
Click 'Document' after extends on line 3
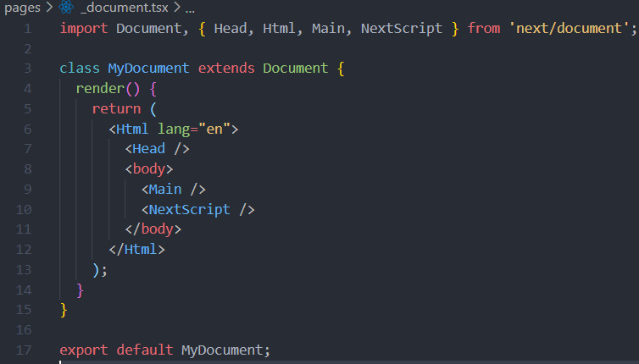pyautogui.click(x=296, y=68)
